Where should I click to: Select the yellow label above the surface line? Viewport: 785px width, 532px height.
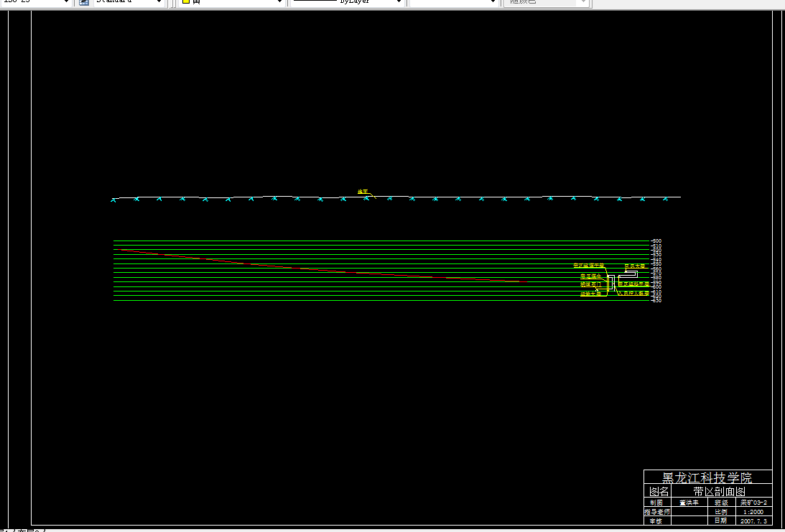tap(363, 191)
